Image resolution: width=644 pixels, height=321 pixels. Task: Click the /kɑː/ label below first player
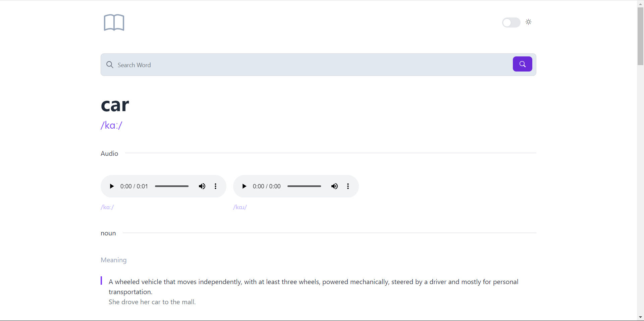107,207
